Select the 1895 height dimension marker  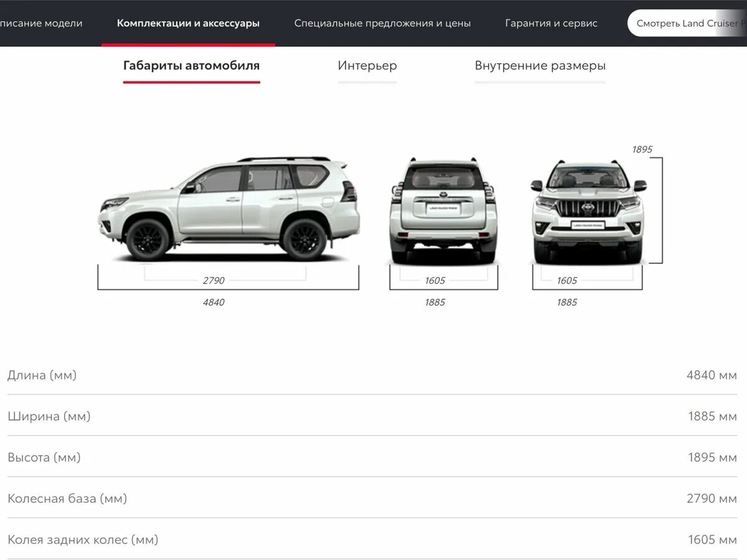[x=641, y=149]
